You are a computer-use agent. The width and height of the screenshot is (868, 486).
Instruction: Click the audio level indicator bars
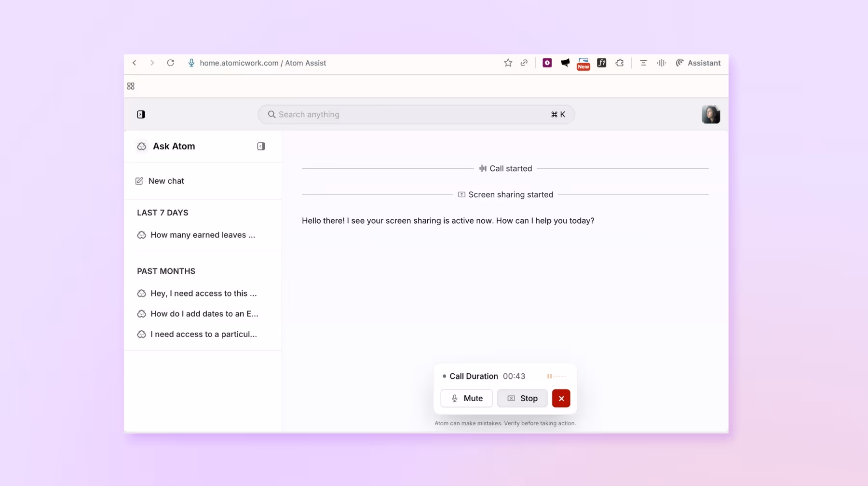click(x=556, y=376)
